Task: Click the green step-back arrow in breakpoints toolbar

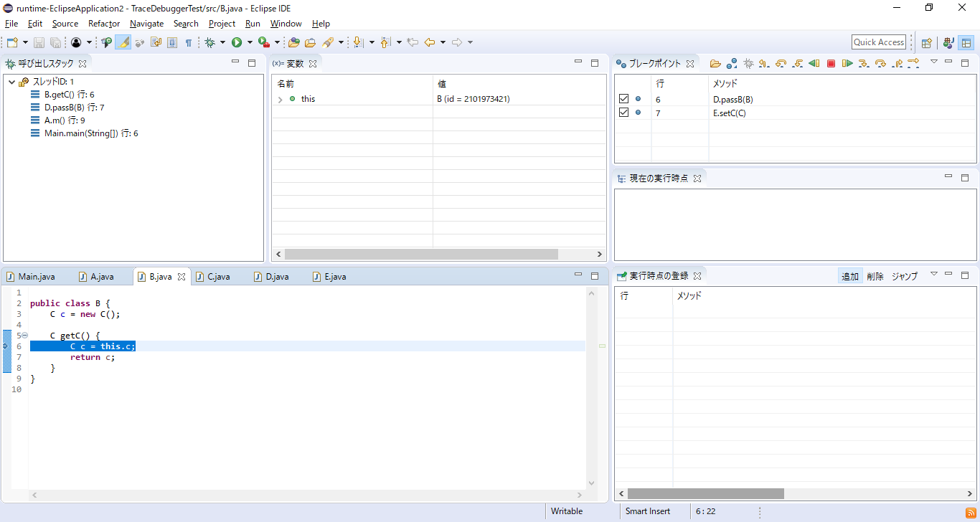Action: click(814, 64)
